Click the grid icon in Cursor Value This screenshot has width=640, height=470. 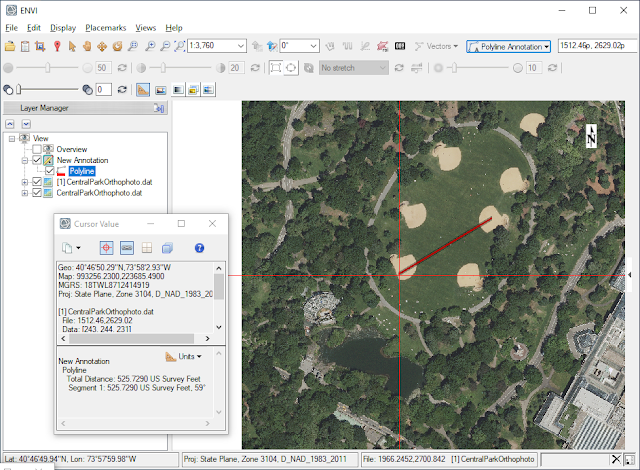tap(147, 248)
